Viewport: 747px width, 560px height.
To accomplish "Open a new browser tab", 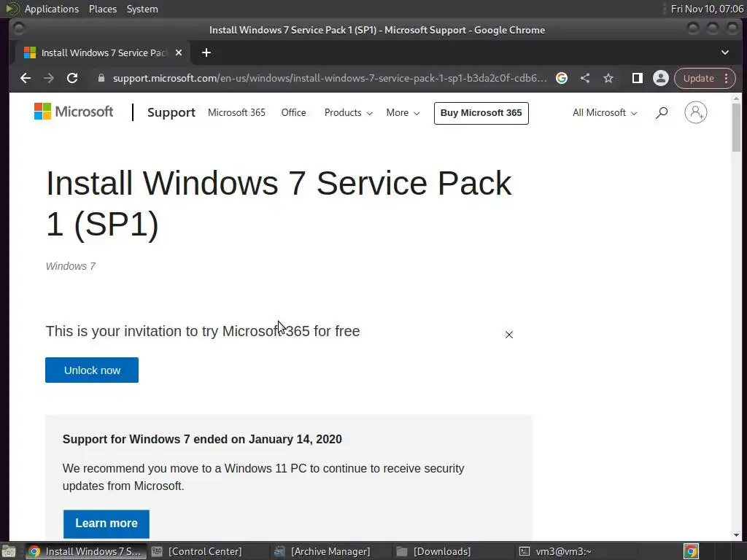I will (206, 52).
